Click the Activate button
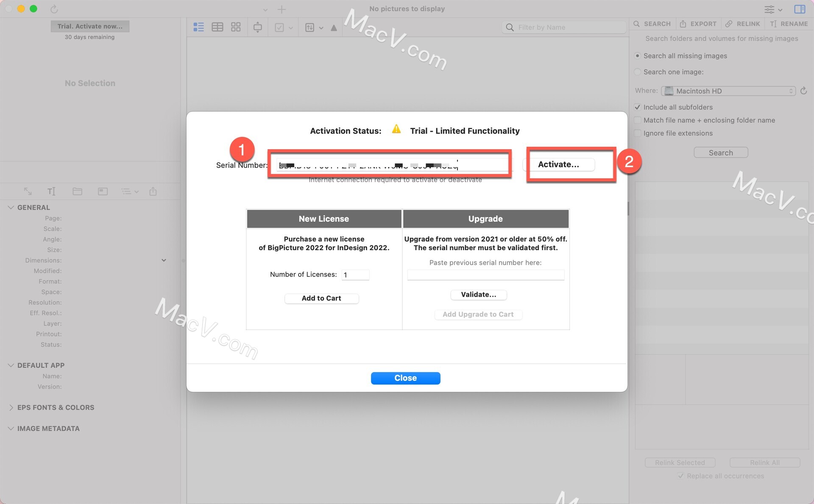Image resolution: width=814 pixels, height=504 pixels. (x=559, y=164)
